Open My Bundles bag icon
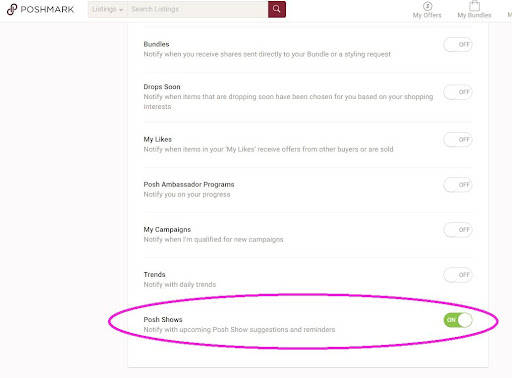This screenshot has width=512, height=378. (x=474, y=6)
